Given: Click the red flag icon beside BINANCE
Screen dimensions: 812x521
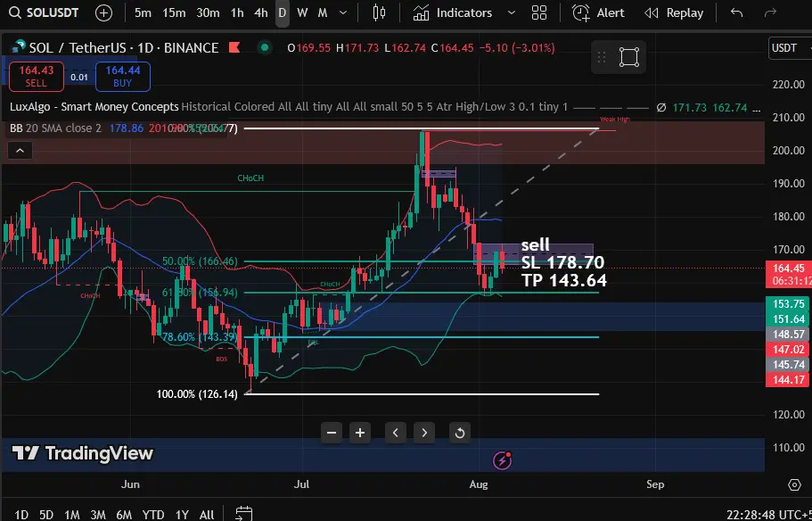Looking at the screenshot, I should (234, 48).
